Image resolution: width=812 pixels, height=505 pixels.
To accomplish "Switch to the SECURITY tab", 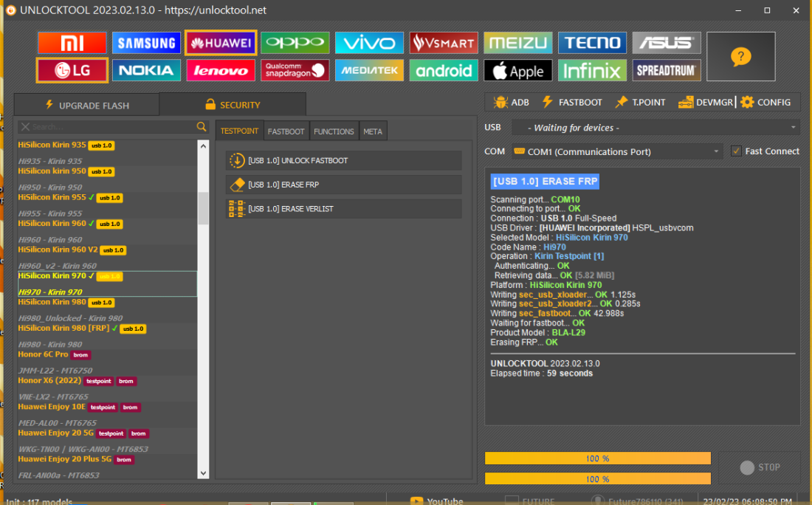I will (233, 105).
